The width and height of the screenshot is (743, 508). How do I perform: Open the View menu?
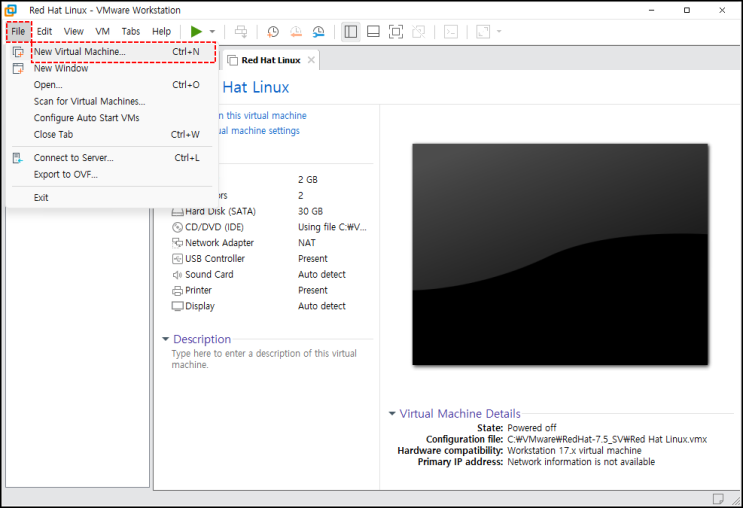(x=74, y=31)
